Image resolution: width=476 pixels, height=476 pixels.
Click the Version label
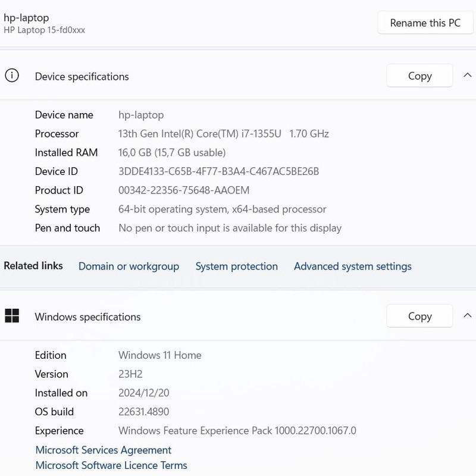tap(51, 374)
